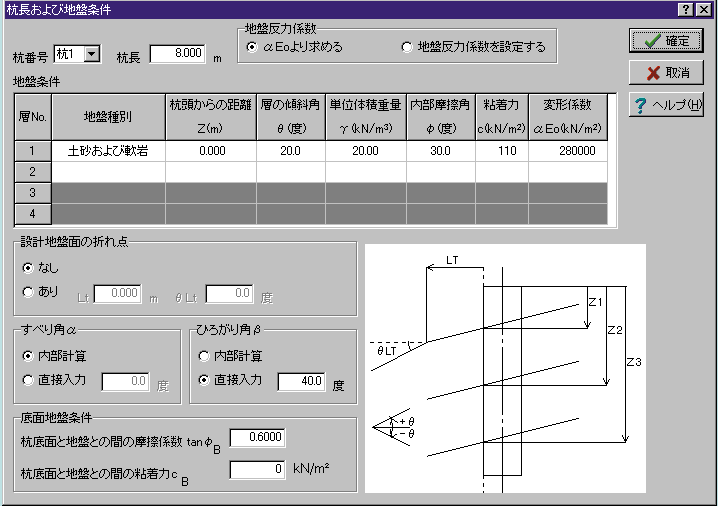Image resolution: width=718 pixels, height=506 pixels.
Task: Select 地盤反力係数を設定する radio option
Action: point(406,47)
